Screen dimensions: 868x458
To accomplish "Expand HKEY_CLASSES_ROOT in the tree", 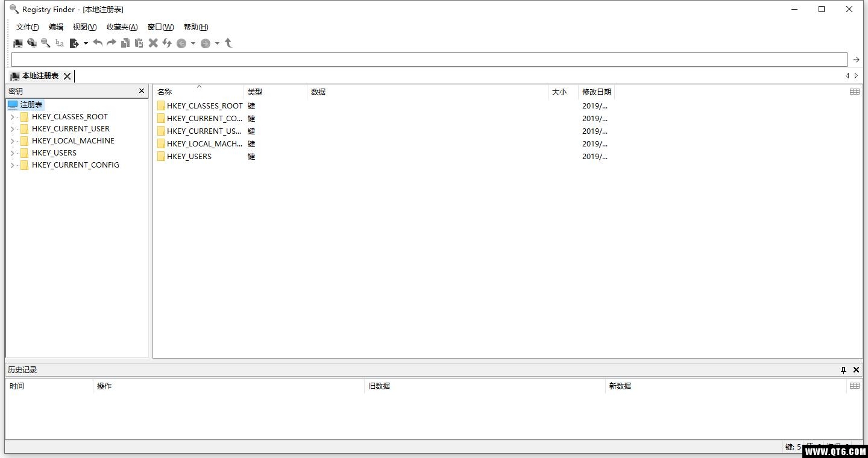I will [12, 117].
